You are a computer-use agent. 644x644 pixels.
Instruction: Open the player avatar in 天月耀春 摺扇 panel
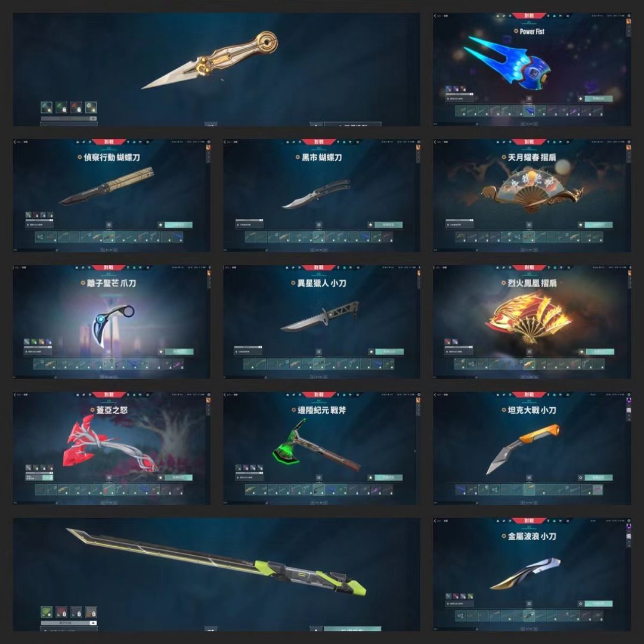(x=629, y=147)
